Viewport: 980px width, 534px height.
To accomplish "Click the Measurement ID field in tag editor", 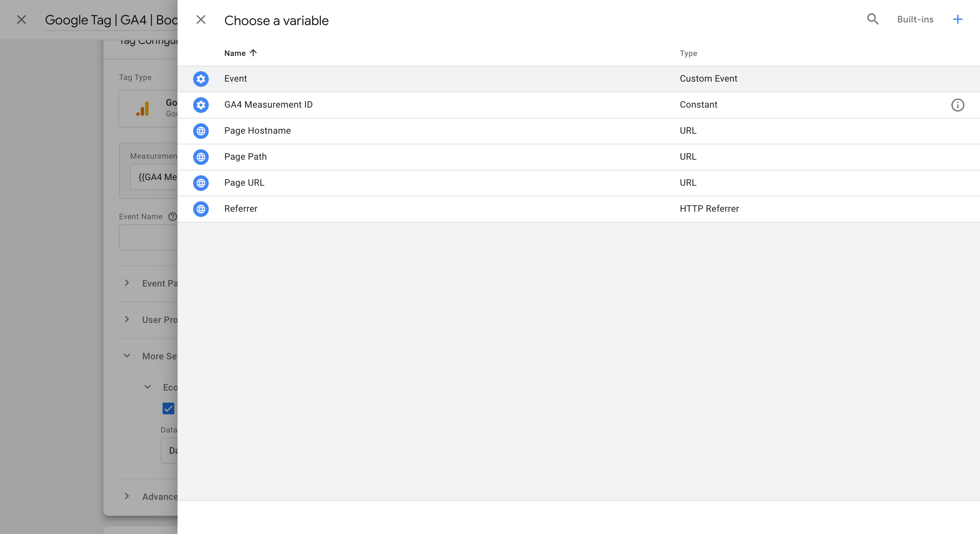I will point(154,177).
